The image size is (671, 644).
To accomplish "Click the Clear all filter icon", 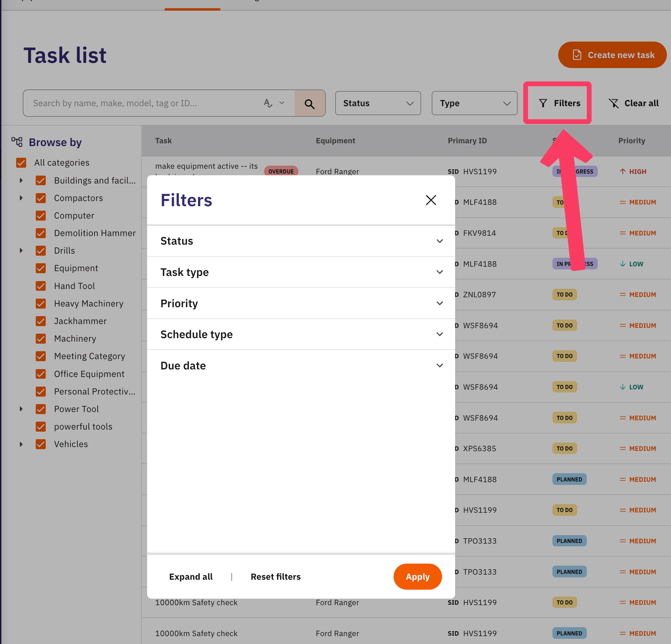I will click(x=614, y=103).
